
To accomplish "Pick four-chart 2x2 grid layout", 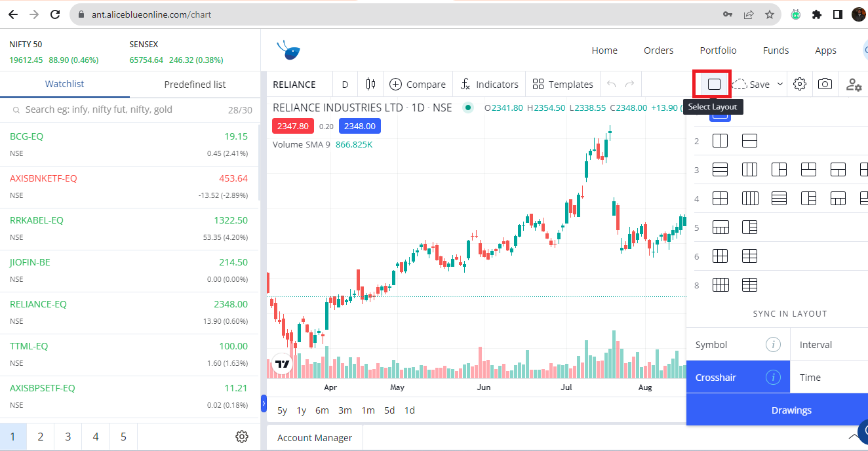I will 720,198.
